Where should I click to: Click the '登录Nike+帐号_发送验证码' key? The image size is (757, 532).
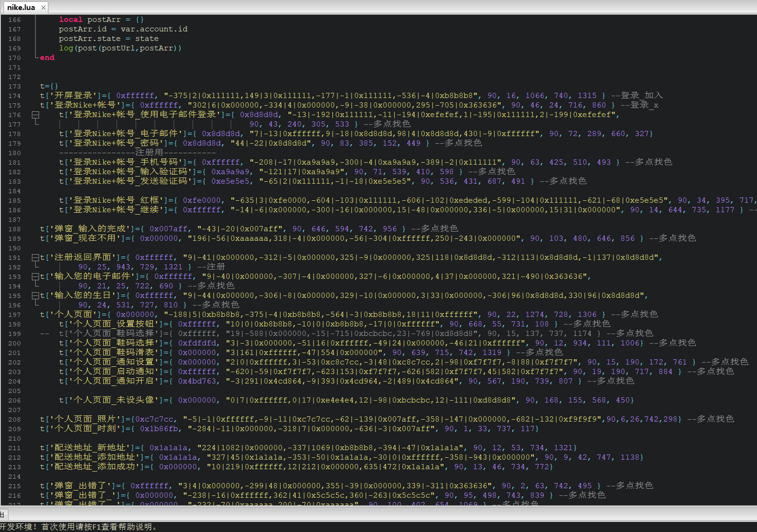coord(130,181)
